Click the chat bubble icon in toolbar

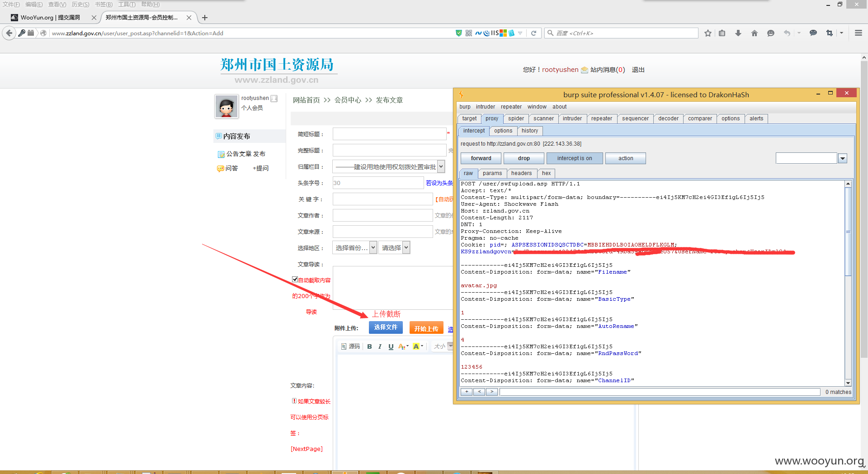pos(813,33)
